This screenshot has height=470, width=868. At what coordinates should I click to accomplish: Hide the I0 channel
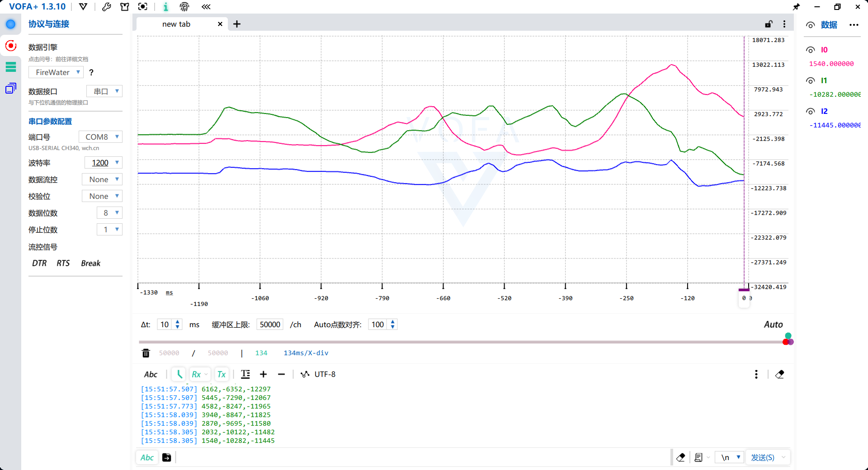(x=811, y=50)
